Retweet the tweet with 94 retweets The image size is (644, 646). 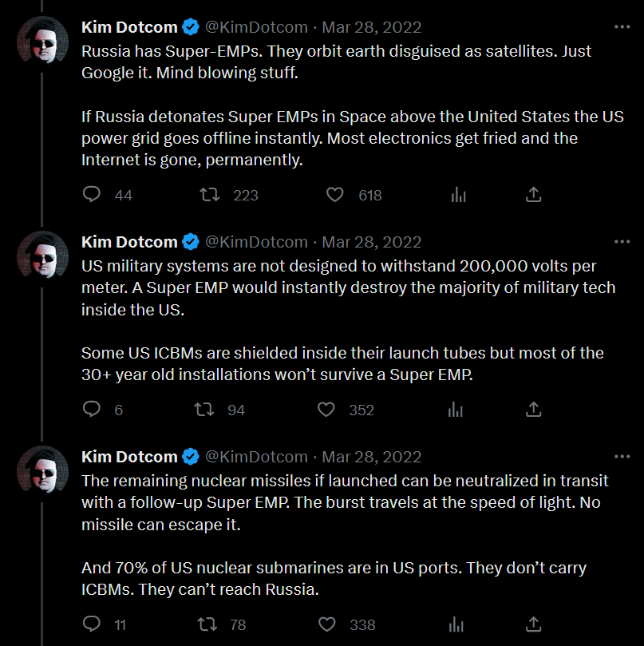point(204,410)
